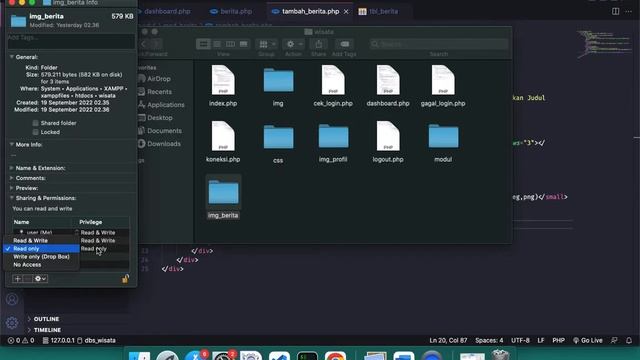Select the img folder in Finder

coord(278,80)
